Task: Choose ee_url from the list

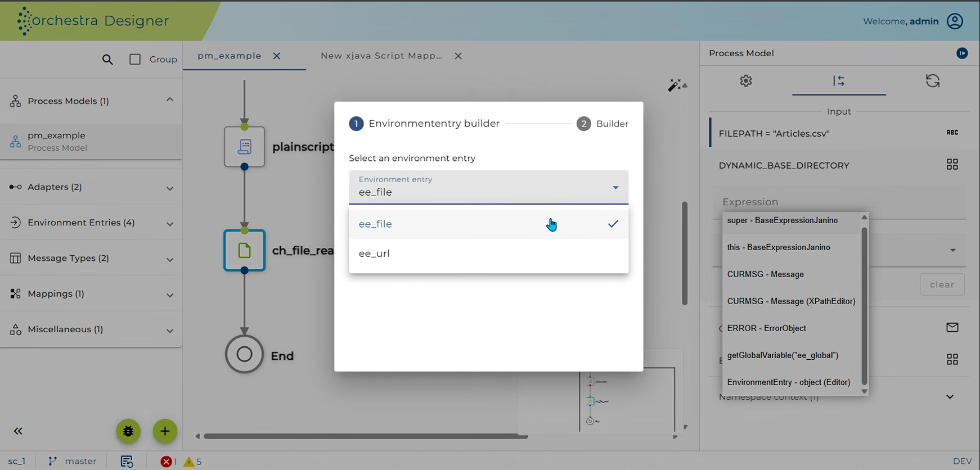Action: pos(488,254)
